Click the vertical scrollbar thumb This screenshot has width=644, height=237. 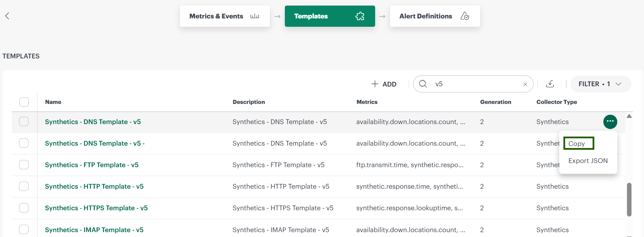click(x=629, y=199)
